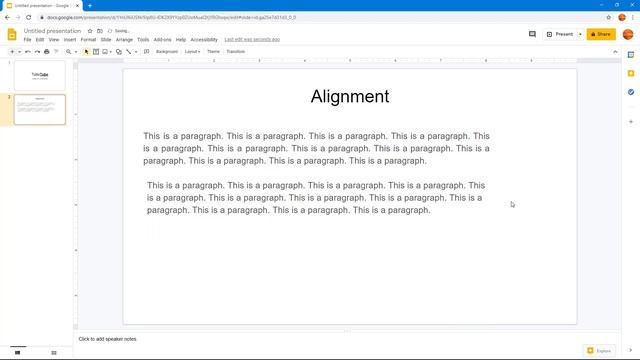Select slide 2 thumbnail
The height and width of the screenshot is (360, 640).
[40, 109]
